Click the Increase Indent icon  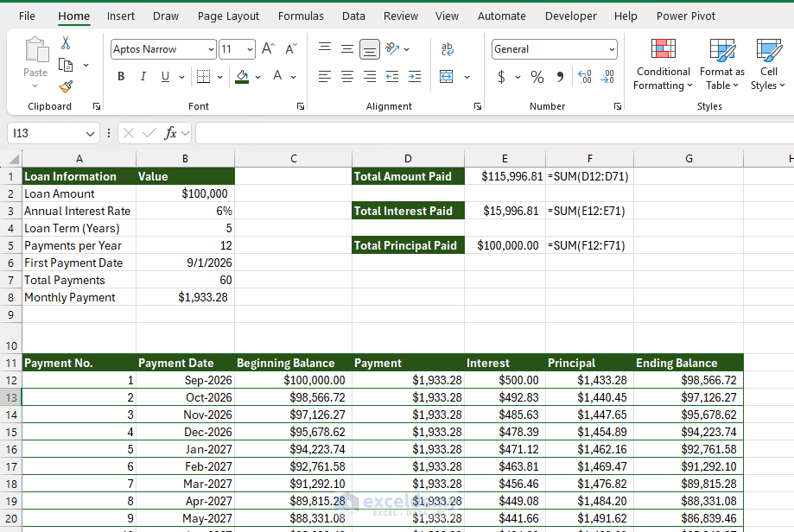pyautogui.click(x=415, y=77)
